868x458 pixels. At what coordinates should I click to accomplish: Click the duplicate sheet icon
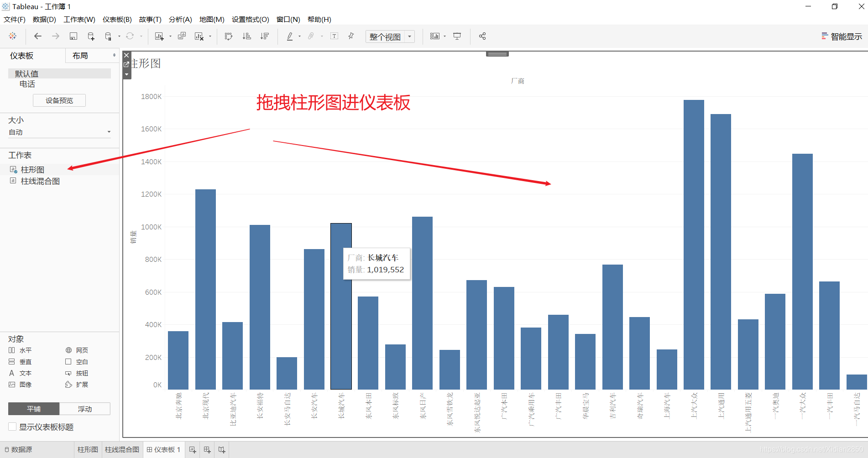(x=182, y=36)
